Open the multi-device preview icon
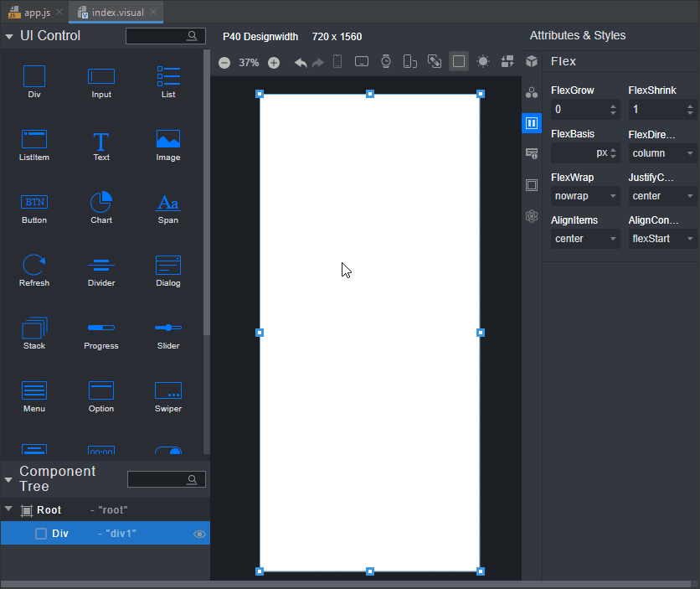 tap(409, 61)
